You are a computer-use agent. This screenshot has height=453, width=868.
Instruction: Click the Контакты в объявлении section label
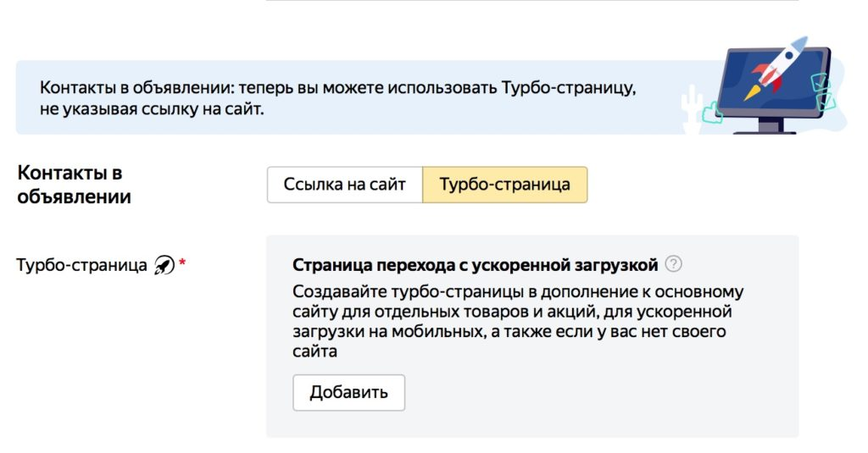click(74, 185)
